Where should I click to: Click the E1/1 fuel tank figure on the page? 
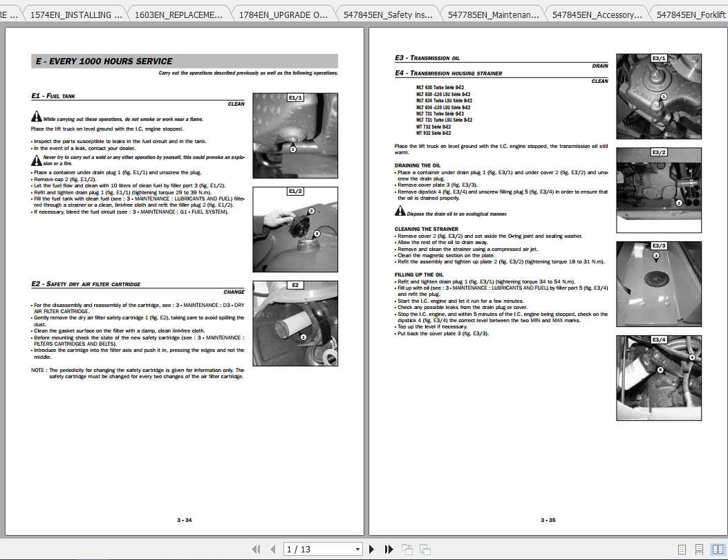[295, 135]
